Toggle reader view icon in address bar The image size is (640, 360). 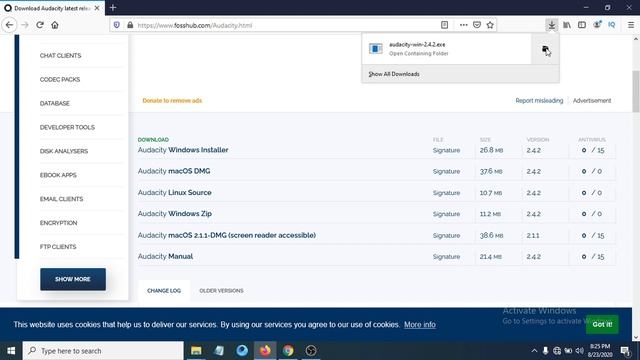point(444,25)
